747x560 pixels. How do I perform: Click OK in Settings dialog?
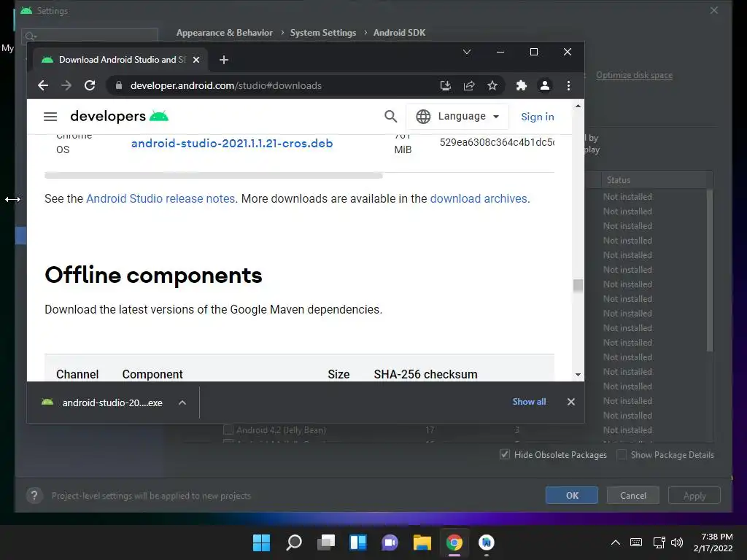click(x=572, y=495)
